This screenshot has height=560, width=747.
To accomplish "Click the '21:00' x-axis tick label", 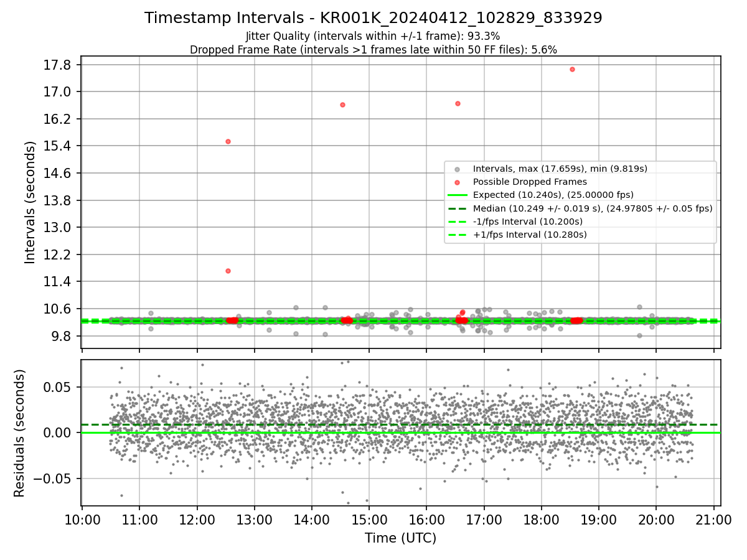I will coord(713,520).
